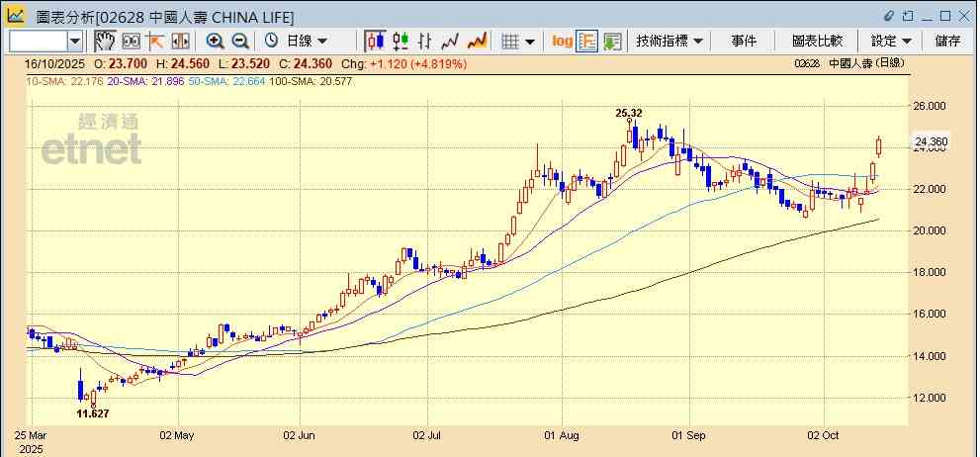Open the grid lines dropdown
The image size is (980, 457).
pyautogui.click(x=518, y=41)
